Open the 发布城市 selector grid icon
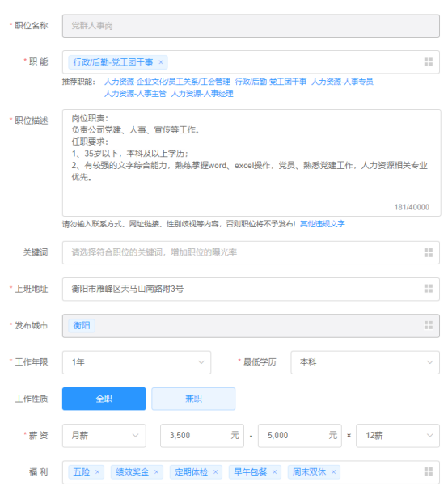 [x=429, y=325]
